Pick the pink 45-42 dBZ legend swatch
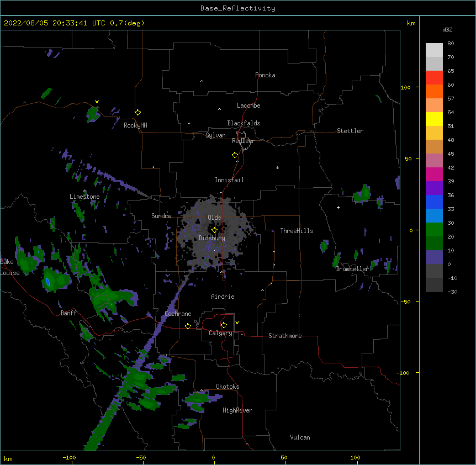The height and width of the screenshot is (465, 476). [x=434, y=161]
